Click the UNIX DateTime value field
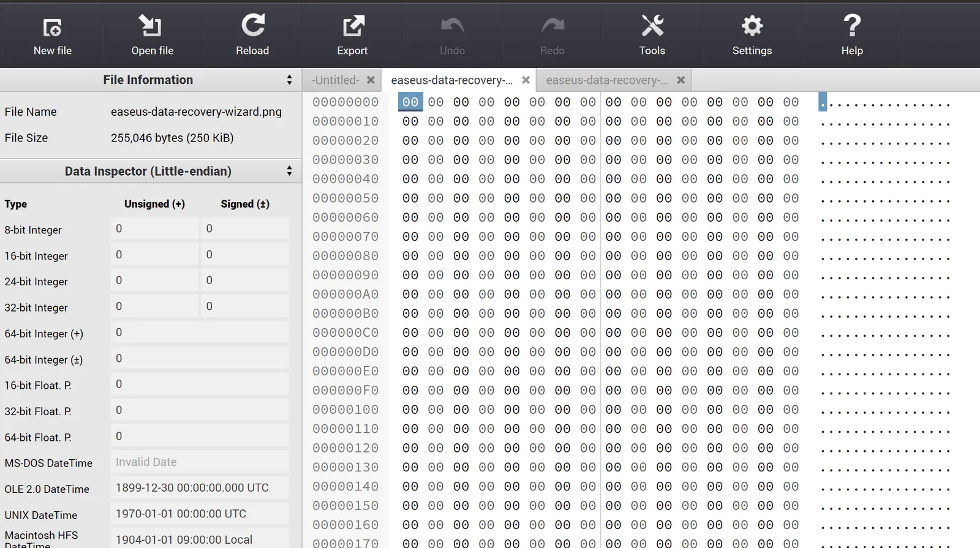Viewport: 980px width, 548px height. tap(200, 514)
